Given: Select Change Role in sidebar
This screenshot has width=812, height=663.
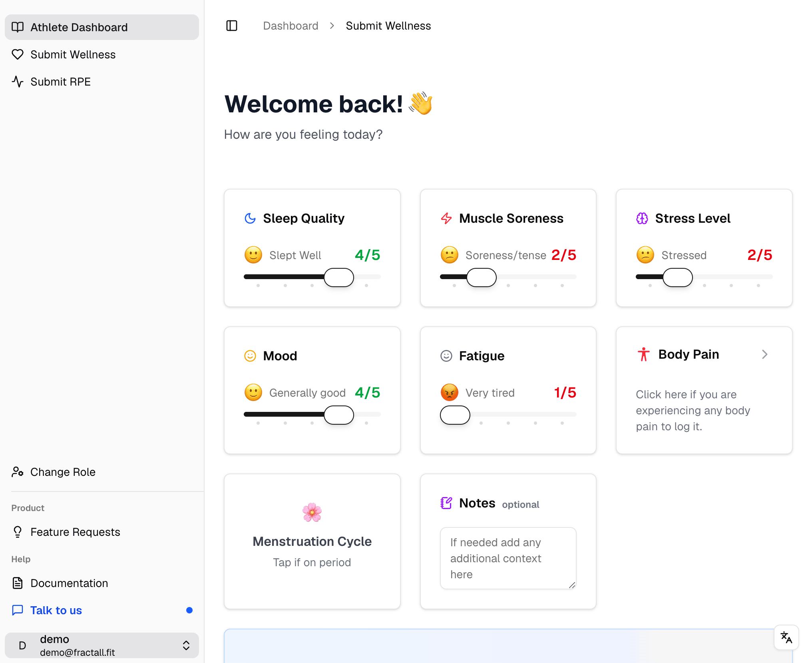Looking at the screenshot, I should 102,472.
